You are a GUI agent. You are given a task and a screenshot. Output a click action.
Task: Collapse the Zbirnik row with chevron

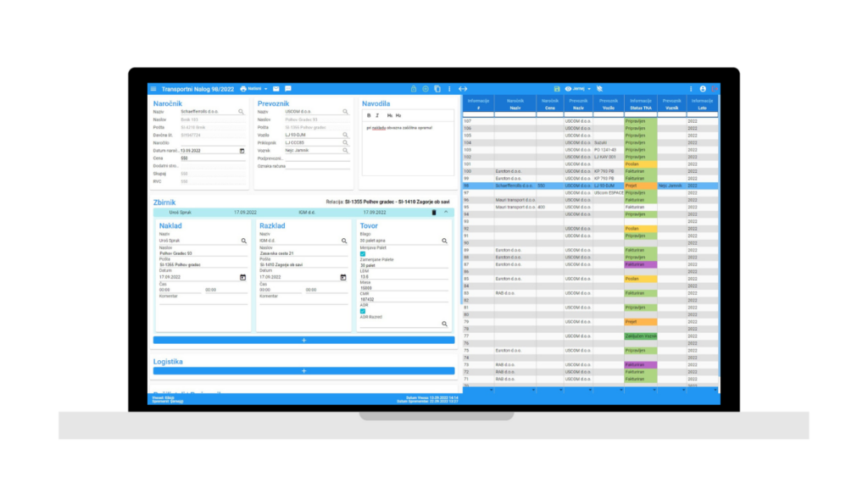pyautogui.click(x=446, y=213)
